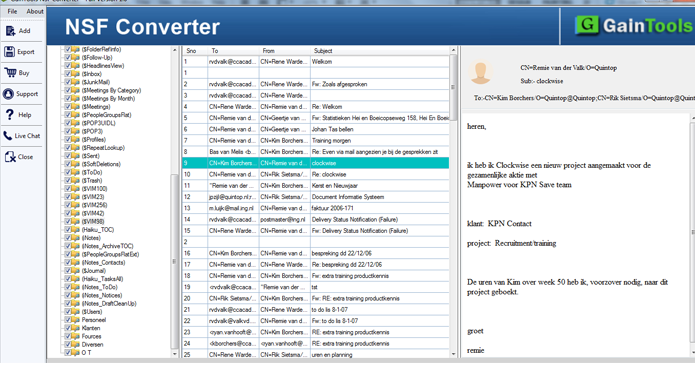Click the Add file icon

(10, 31)
